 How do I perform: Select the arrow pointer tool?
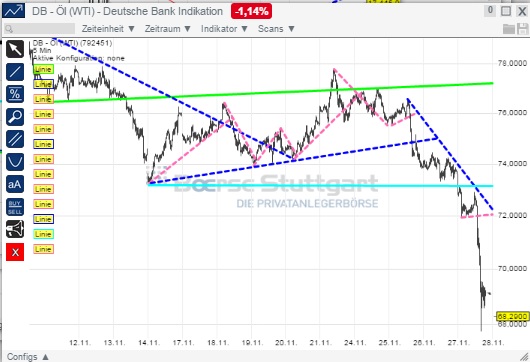pos(15,49)
